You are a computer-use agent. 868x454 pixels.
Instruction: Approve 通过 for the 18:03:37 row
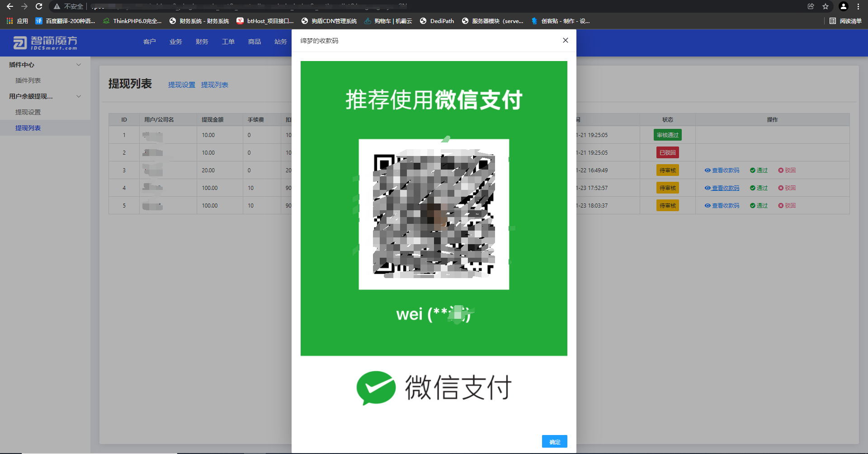[759, 206]
